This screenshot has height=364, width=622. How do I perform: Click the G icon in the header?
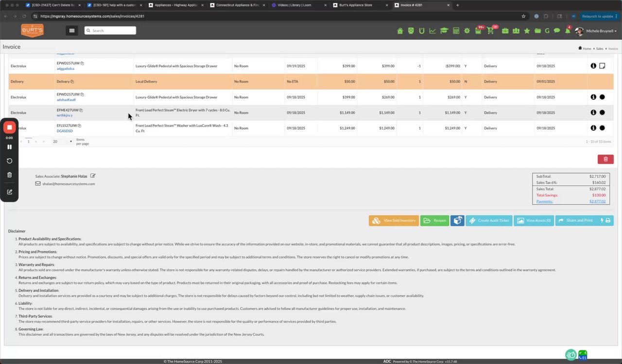point(547,31)
